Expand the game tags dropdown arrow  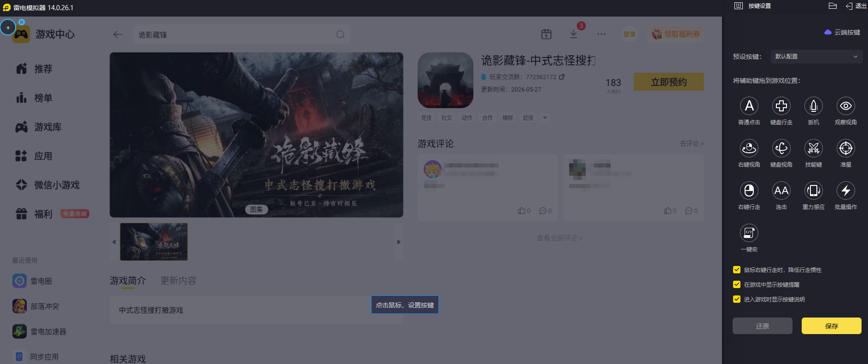(x=545, y=118)
